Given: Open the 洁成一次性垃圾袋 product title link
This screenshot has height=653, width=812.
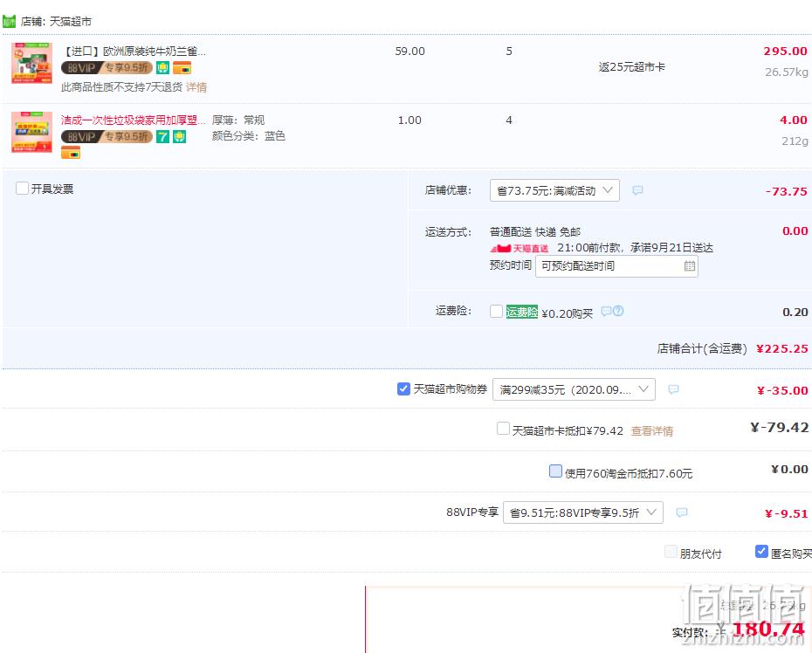Looking at the screenshot, I should coord(133,120).
